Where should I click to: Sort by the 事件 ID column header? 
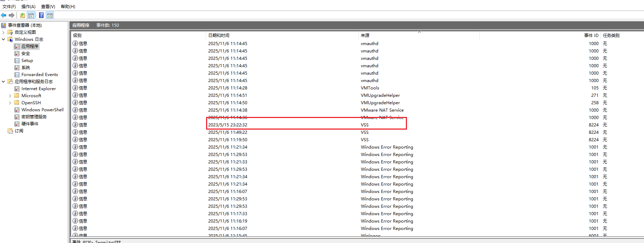pyautogui.click(x=591, y=35)
